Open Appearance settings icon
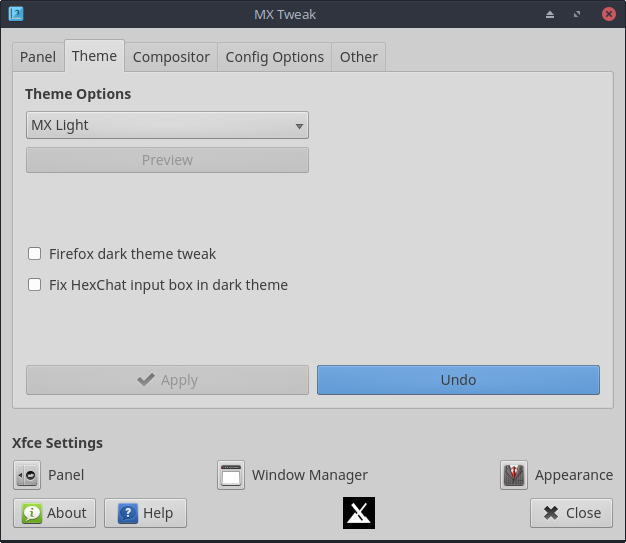This screenshot has width=626, height=543. point(514,475)
